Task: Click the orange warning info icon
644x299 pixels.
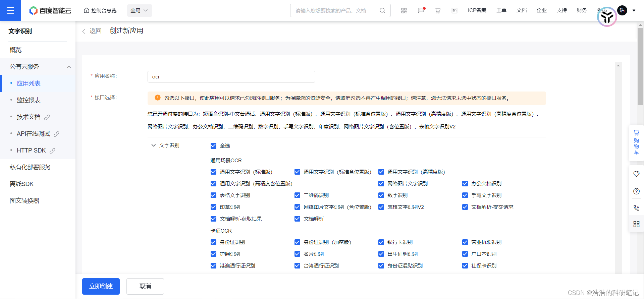Action: [157, 98]
